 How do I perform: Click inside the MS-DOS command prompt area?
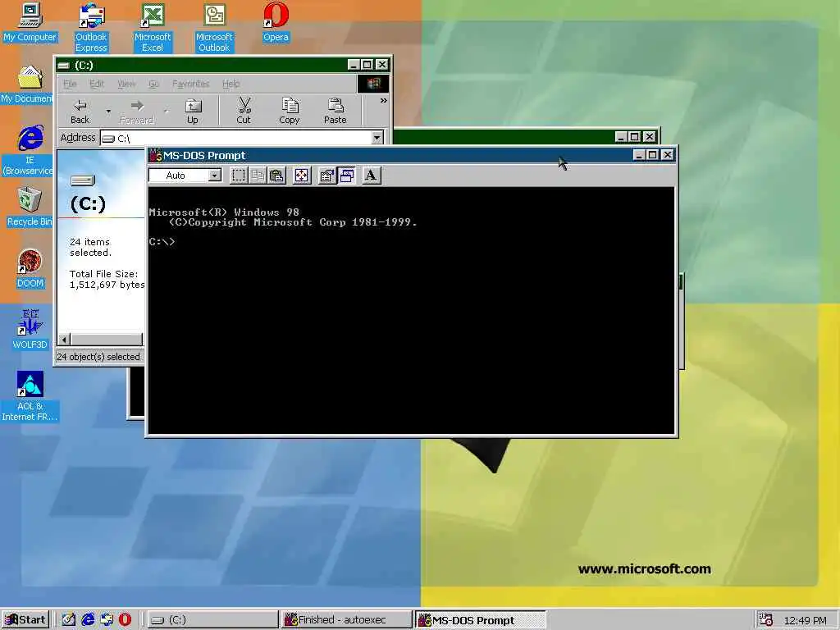coord(411,310)
